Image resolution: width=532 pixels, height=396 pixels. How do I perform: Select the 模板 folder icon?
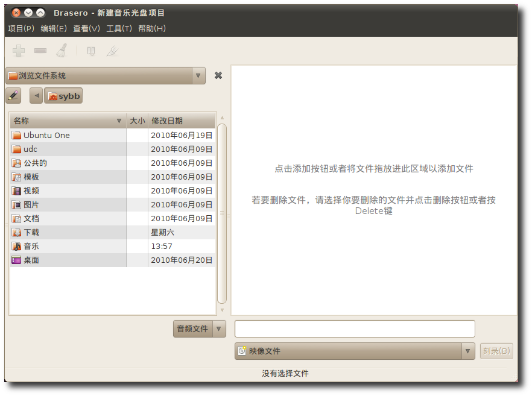pyautogui.click(x=16, y=177)
